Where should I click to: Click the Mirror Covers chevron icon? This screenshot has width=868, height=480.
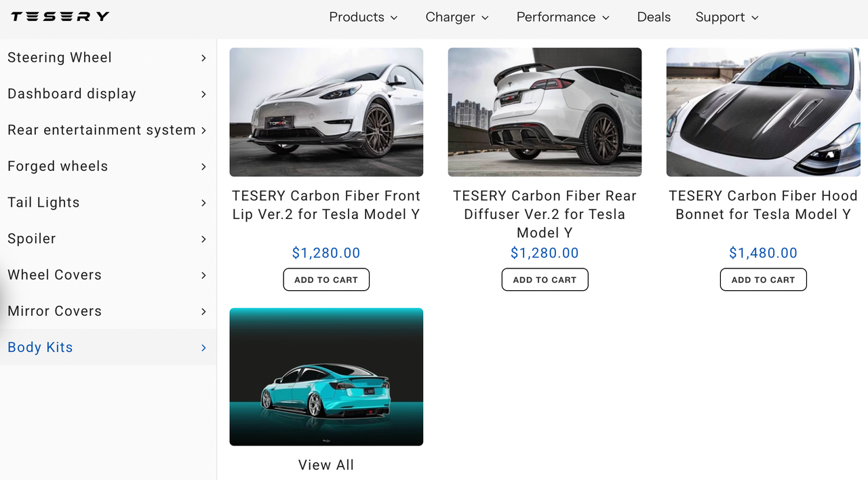(203, 311)
